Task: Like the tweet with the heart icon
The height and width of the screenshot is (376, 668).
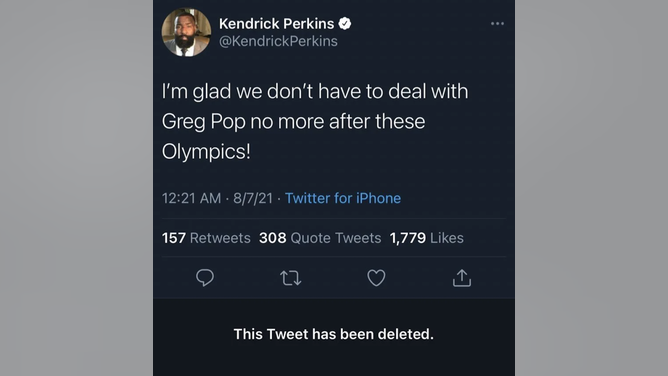Action: (x=376, y=278)
